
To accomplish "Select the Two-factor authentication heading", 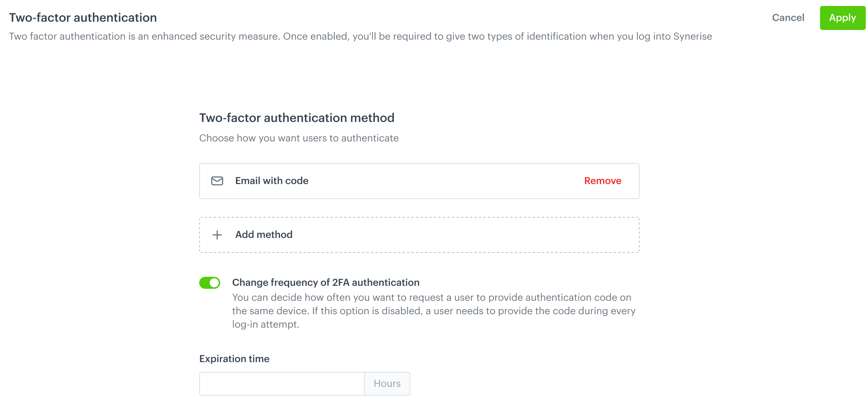I will pos(83,17).
